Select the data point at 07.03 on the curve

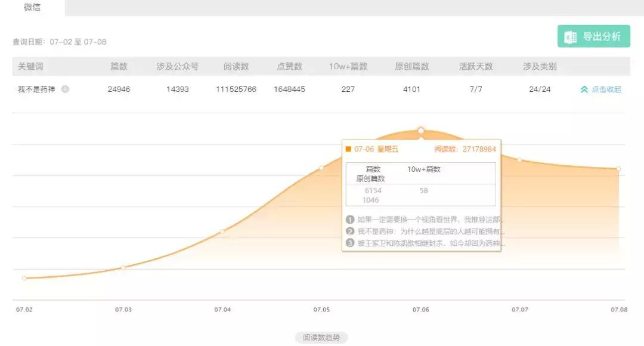123,267
